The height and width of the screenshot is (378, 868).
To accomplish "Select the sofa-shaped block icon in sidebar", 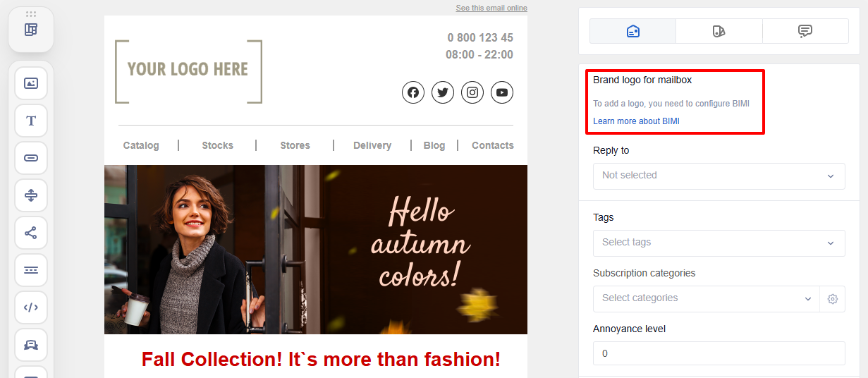I will pos(31,345).
